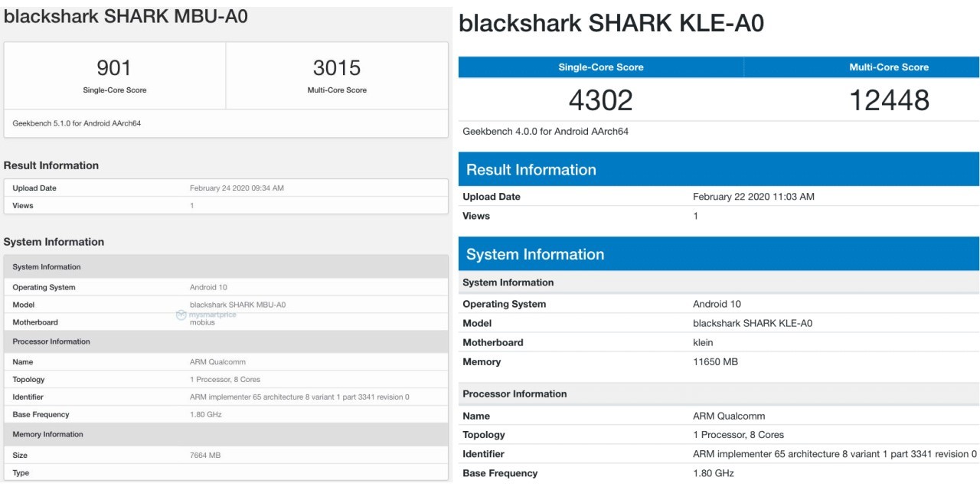Click the blackshark SHARK KLE-A0 page title
Screen dimensions: 980x490
611,23
